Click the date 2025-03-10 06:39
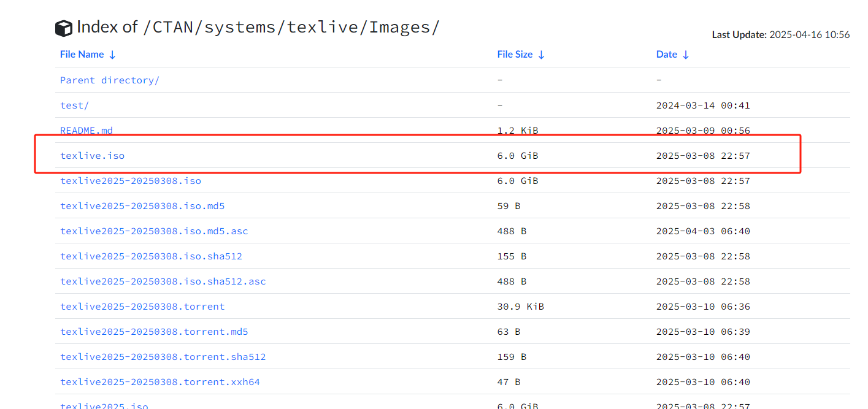The height and width of the screenshot is (409, 868). click(x=703, y=332)
